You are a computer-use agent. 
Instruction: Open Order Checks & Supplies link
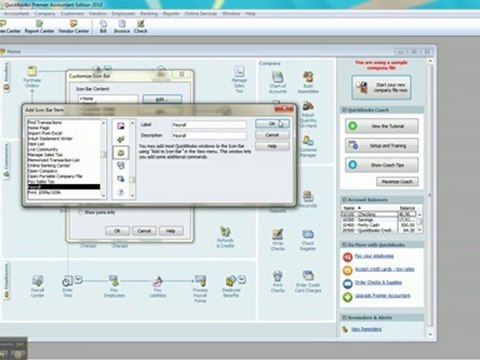point(378,283)
